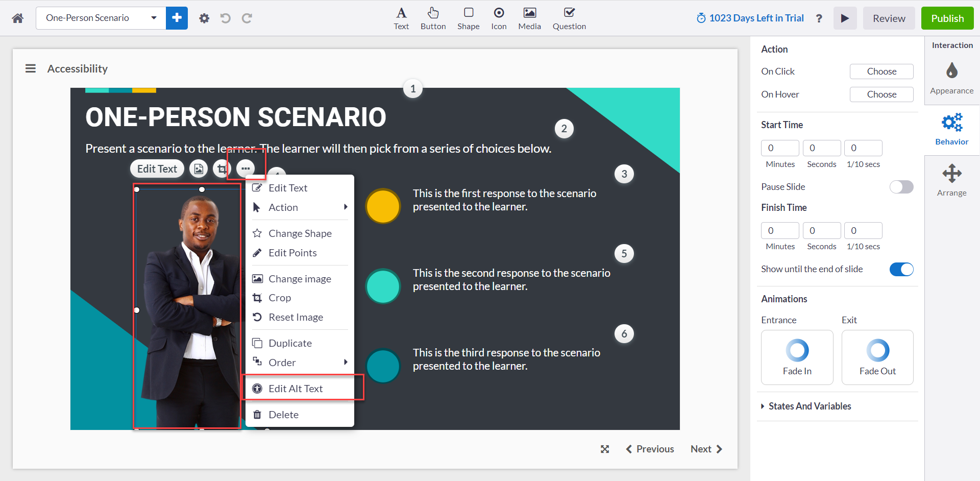Click the third response text

tap(506, 359)
